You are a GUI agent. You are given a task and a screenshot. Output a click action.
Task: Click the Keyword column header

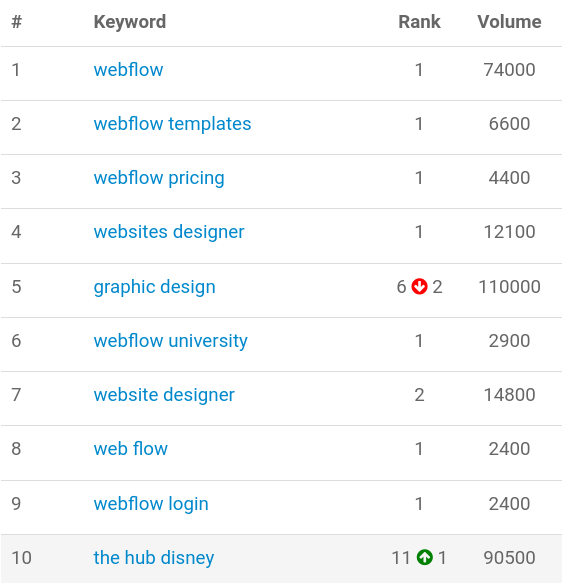tap(130, 22)
